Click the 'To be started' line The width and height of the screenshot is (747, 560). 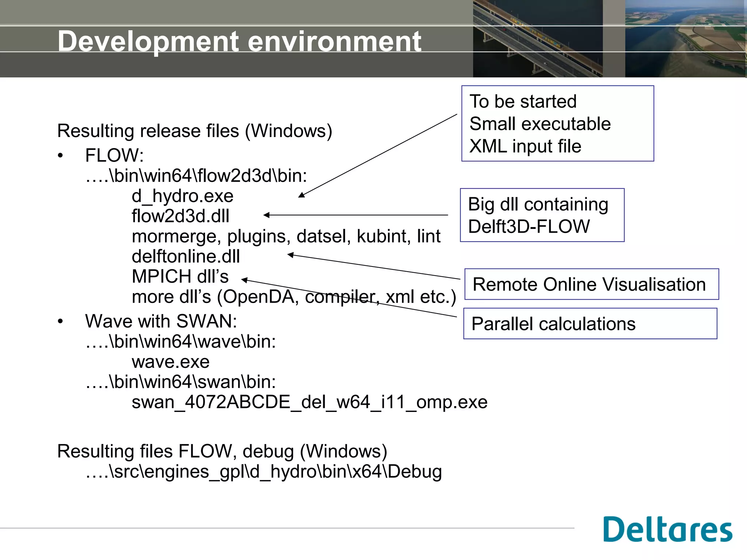click(523, 101)
